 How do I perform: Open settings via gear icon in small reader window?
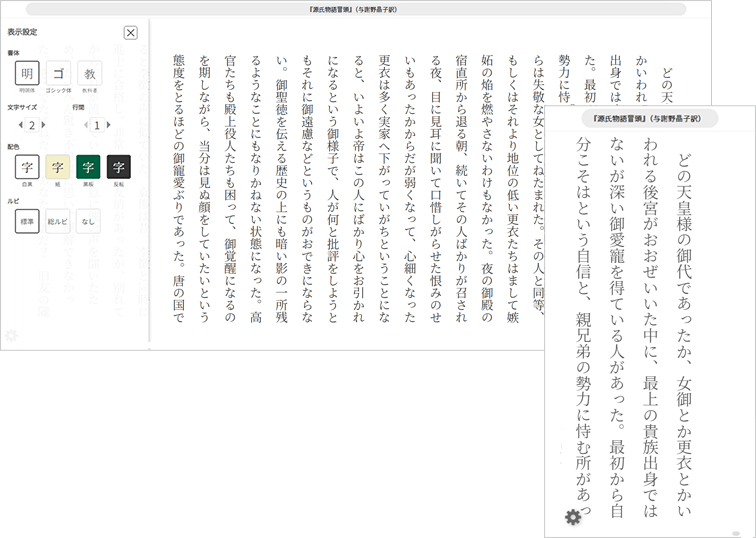[573, 517]
